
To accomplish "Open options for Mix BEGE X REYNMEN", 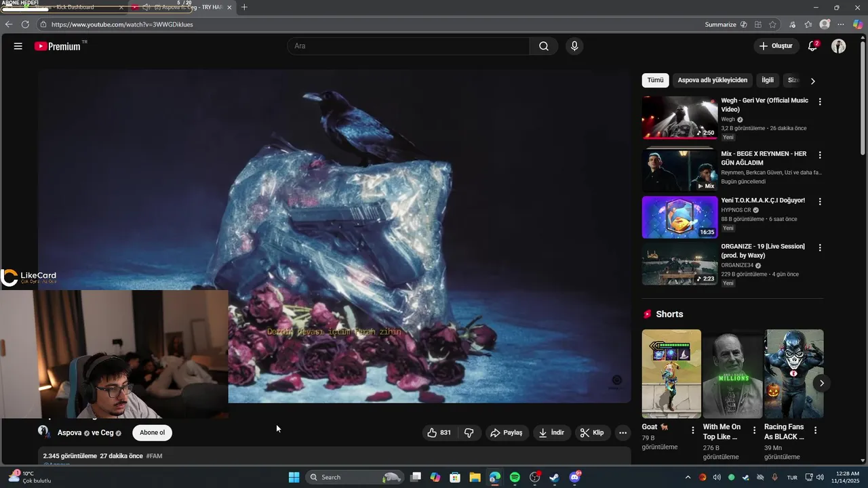I will click(x=820, y=155).
